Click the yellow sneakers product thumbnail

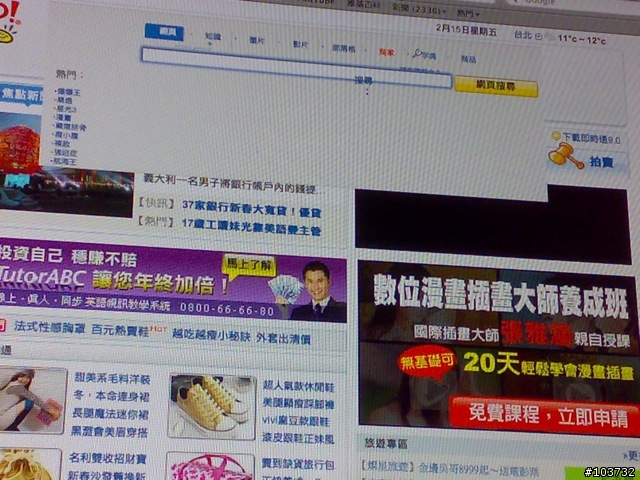(x=212, y=407)
